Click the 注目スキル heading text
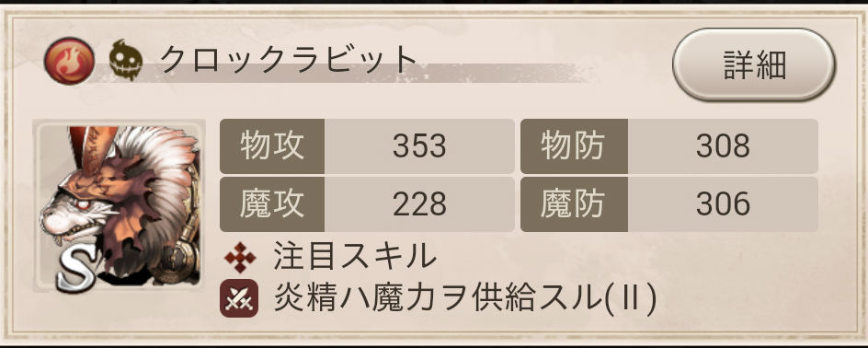The height and width of the screenshot is (348, 868). [x=355, y=256]
